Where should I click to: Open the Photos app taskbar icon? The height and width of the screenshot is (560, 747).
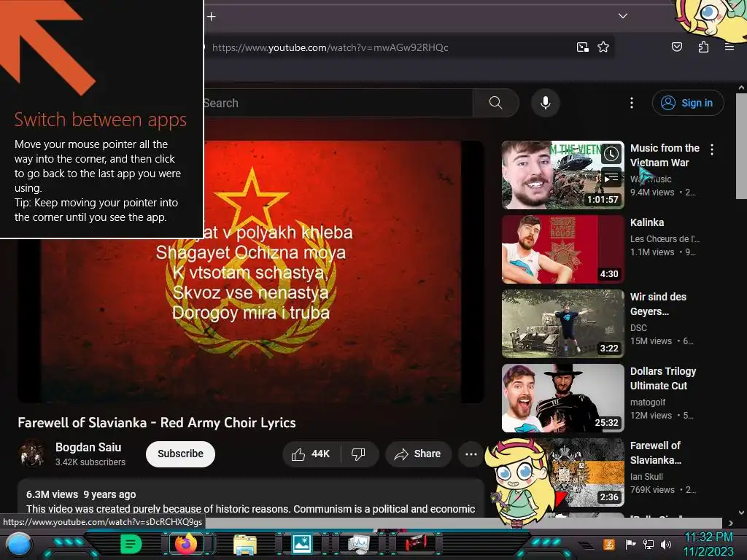pyautogui.click(x=301, y=543)
